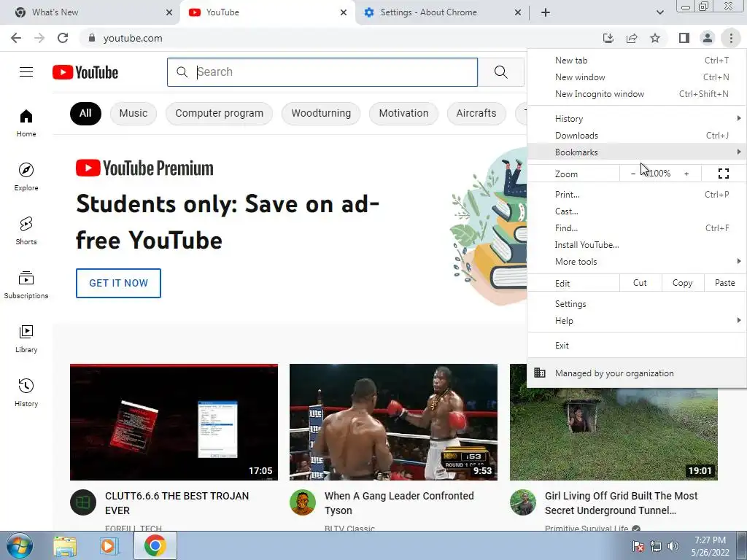
Task: Click the YouTube search input field
Action: pos(322,72)
